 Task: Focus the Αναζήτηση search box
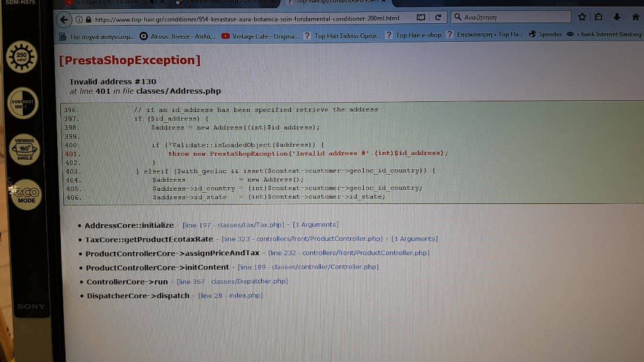click(x=510, y=17)
